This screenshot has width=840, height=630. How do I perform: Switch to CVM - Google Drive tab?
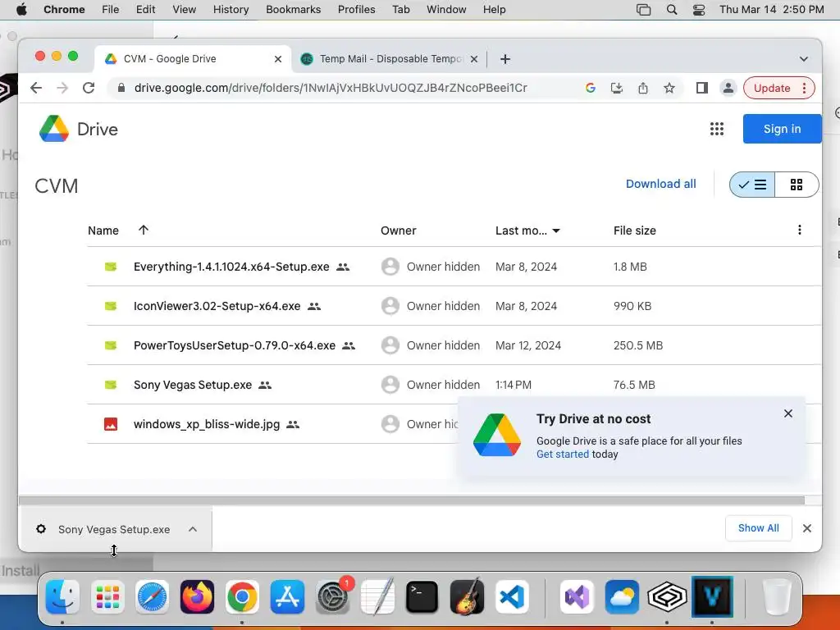coord(193,58)
